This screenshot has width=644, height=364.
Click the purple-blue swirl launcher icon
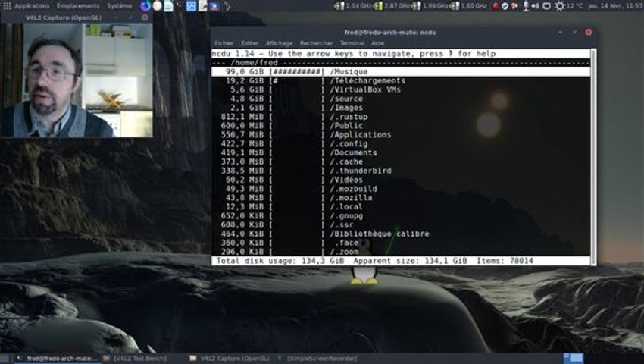[x=145, y=6]
